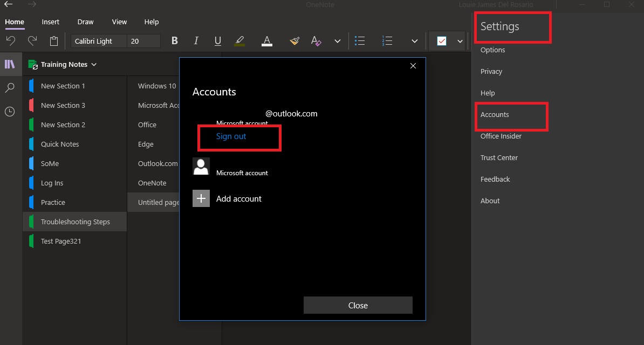Sign out of the outlook.com account
Screen dimensions: 644x345
click(x=231, y=136)
